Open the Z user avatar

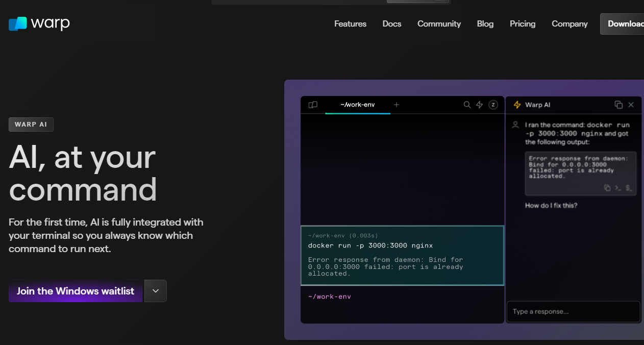tap(493, 105)
